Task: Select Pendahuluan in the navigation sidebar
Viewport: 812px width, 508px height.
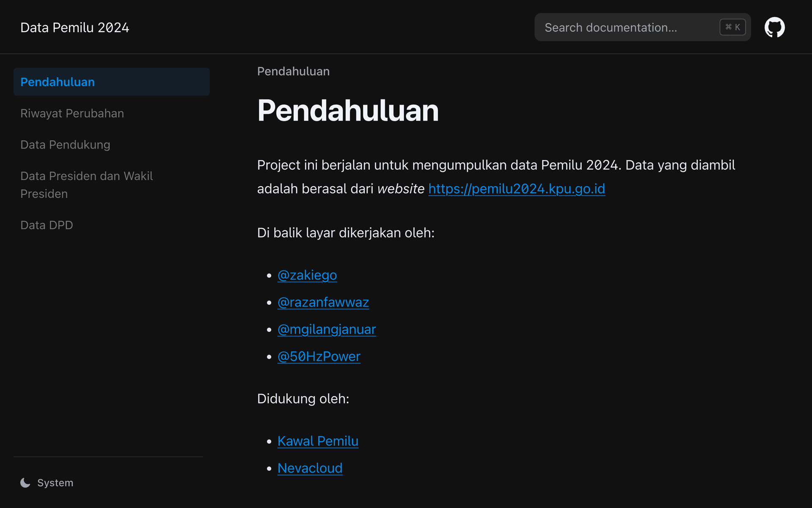Action: (x=58, y=82)
